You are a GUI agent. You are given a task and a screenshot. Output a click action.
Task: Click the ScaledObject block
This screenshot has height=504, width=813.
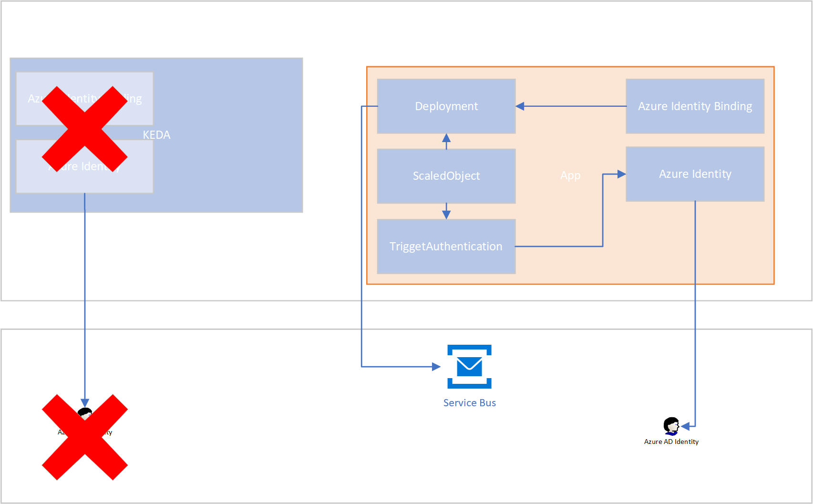point(446,175)
